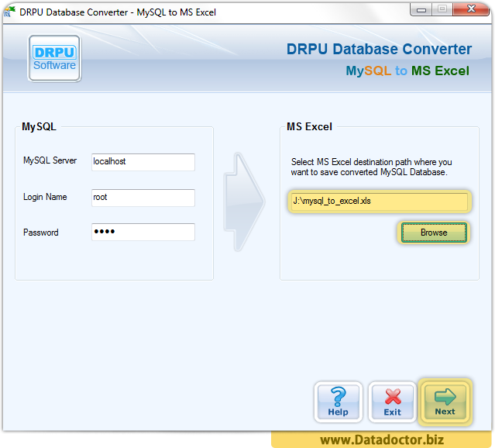This screenshot has width=495, height=448.
Task: Focus the Login Name input field
Action: click(143, 198)
